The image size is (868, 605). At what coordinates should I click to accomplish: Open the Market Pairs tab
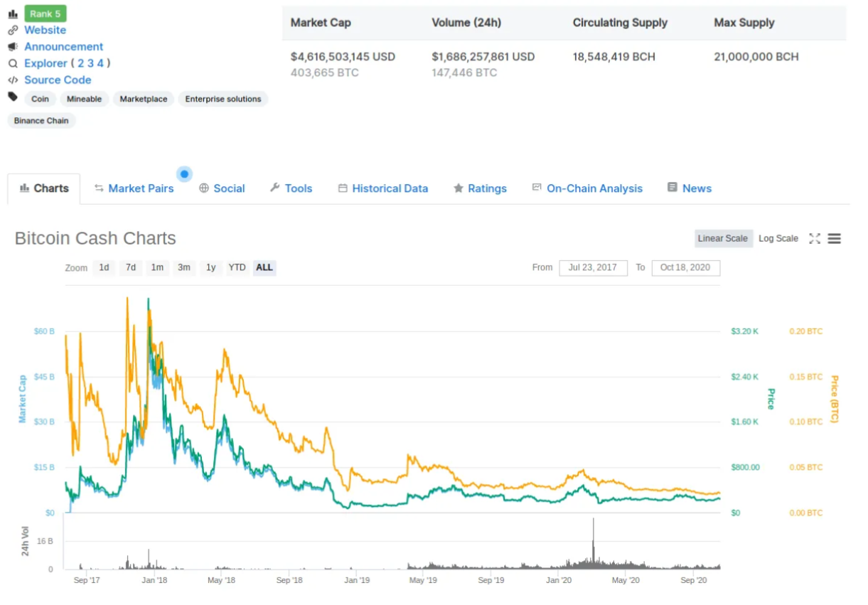[134, 188]
